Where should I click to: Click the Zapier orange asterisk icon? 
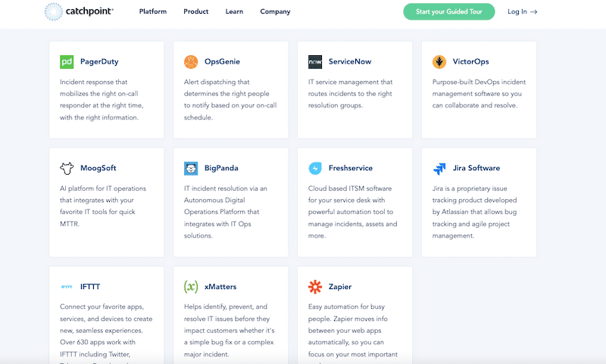tap(315, 287)
